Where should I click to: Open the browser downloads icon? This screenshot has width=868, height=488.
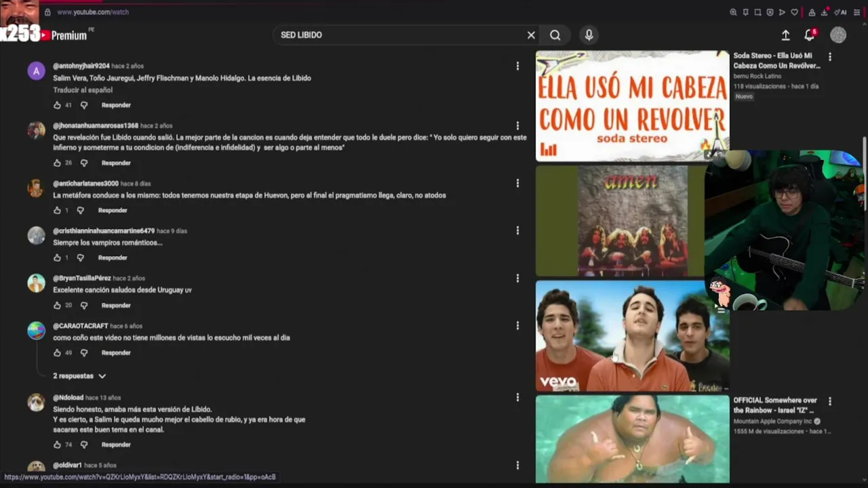(825, 12)
